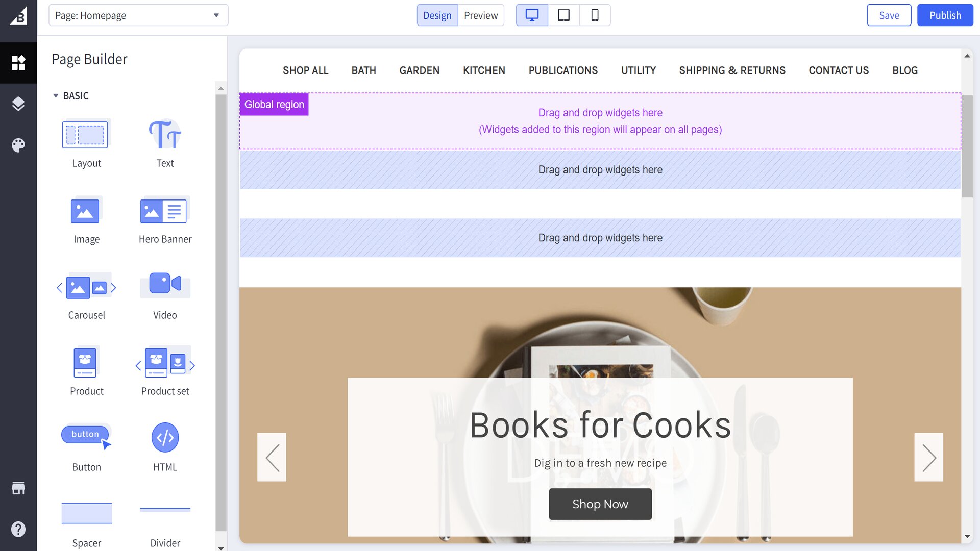Select the Image widget
The height and width of the screenshot is (551, 980).
pos(86,220)
